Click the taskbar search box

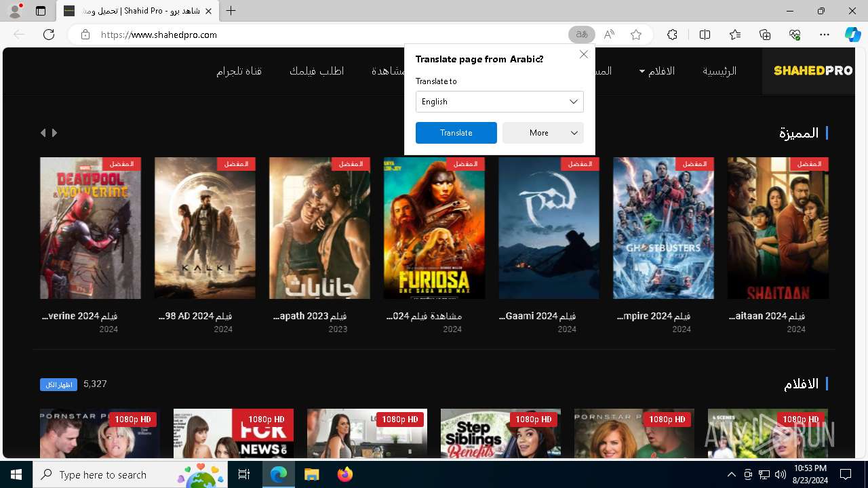coord(130,474)
